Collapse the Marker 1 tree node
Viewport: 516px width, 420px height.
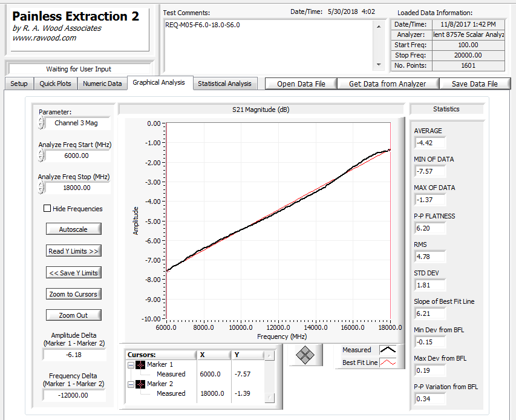131,365
